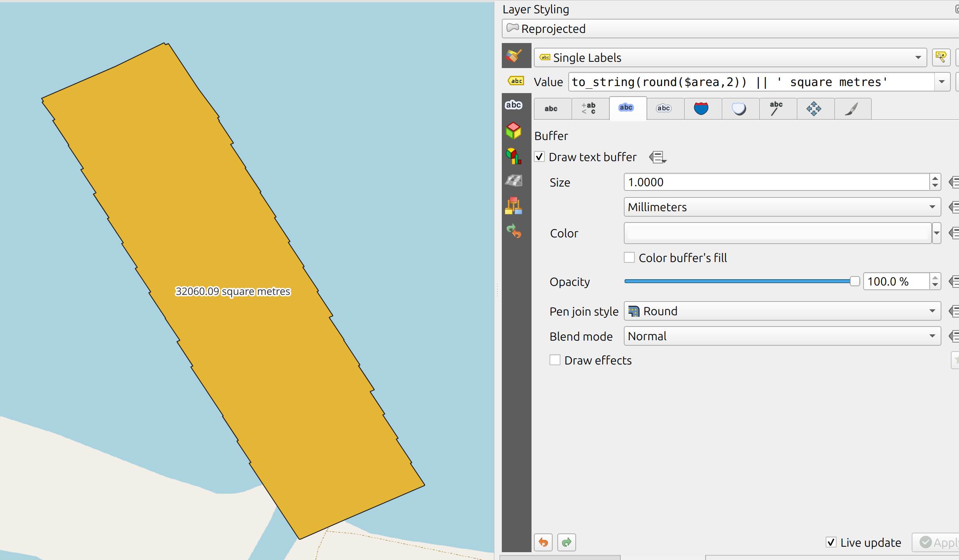Expand the Value expression dropdown arrow
The height and width of the screenshot is (560, 959).
click(x=942, y=82)
